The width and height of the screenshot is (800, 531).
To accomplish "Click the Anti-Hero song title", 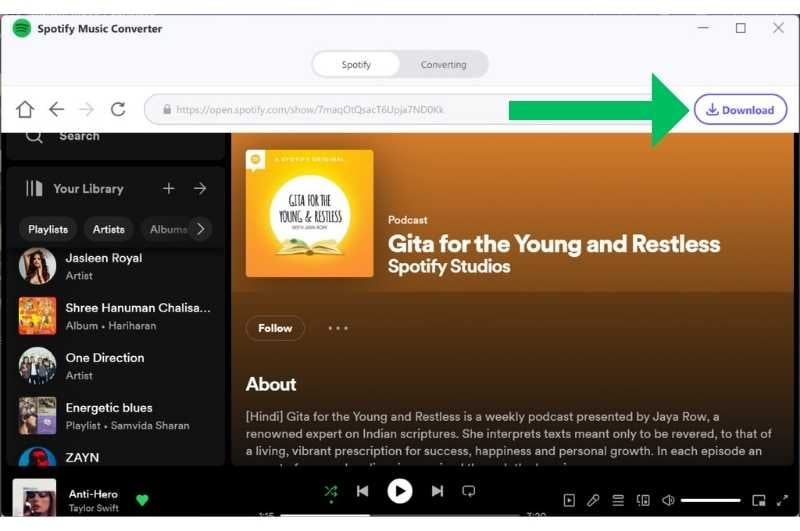I will 93,494.
